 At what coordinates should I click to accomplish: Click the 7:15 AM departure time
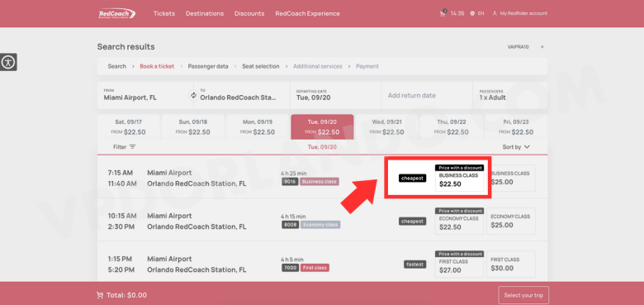(121, 173)
